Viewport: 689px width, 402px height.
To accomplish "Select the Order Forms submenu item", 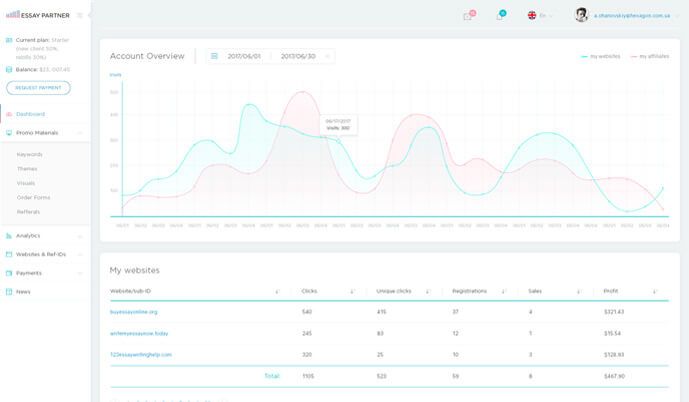I will pos(33,198).
